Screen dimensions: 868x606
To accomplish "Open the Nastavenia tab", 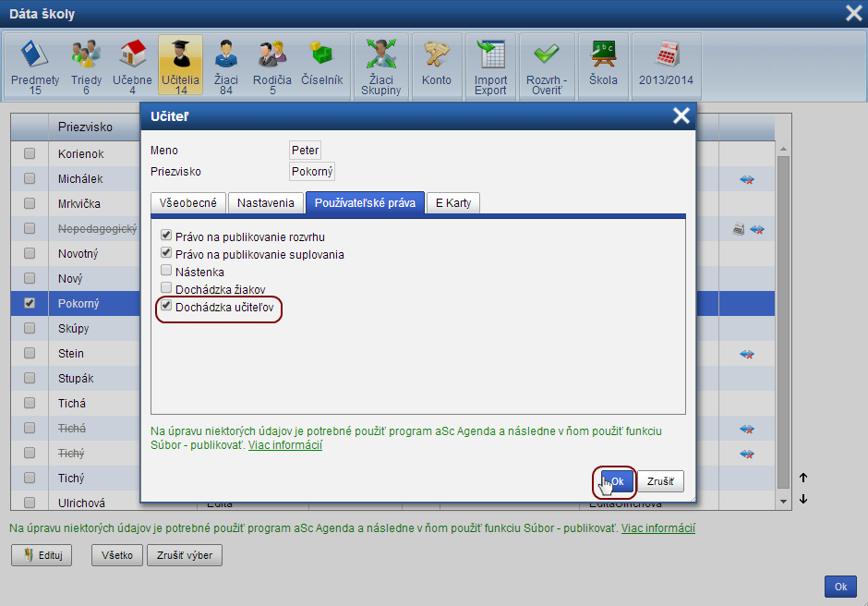I will (x=266, y=202).
